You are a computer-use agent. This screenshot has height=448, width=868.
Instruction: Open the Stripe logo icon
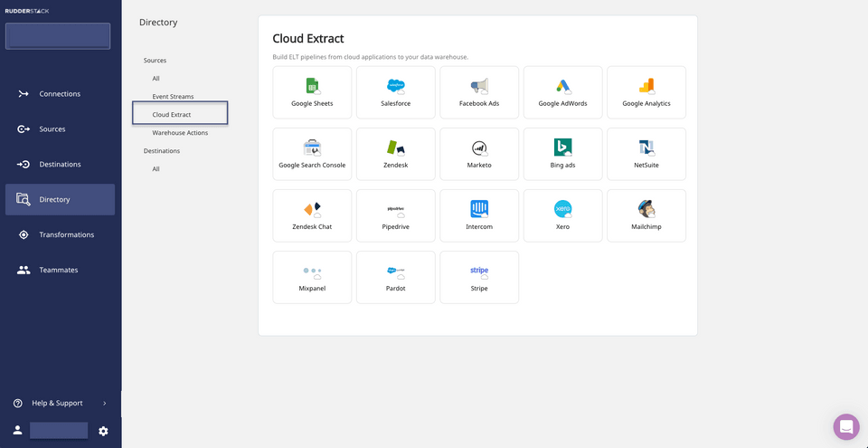tap(479, 272)
